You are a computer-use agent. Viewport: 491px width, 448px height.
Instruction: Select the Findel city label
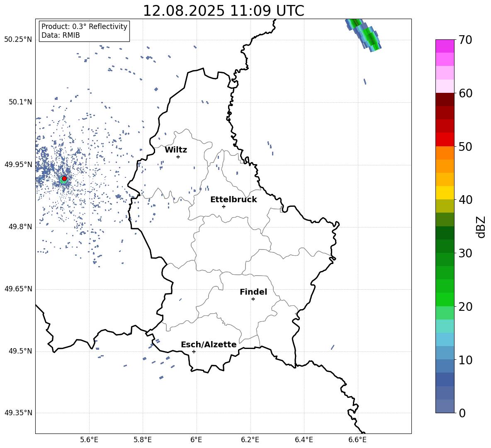(253, 292)
